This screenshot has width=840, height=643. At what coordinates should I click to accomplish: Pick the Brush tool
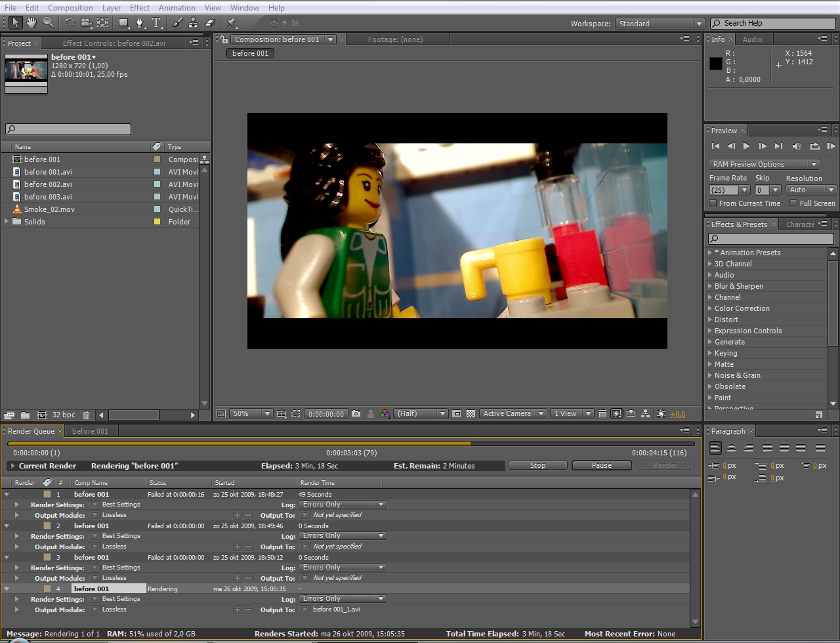177,22
